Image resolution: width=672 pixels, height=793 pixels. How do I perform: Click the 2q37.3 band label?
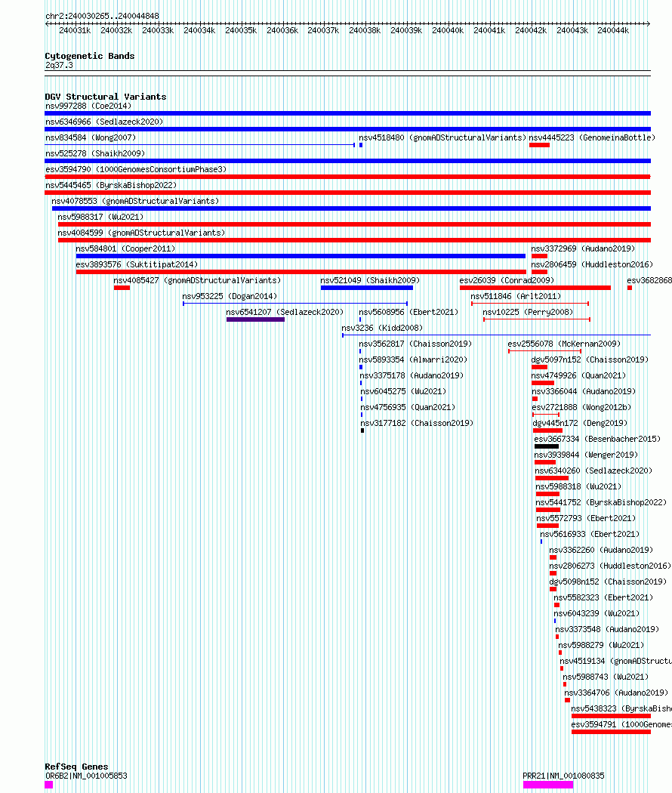click(59, 65)
